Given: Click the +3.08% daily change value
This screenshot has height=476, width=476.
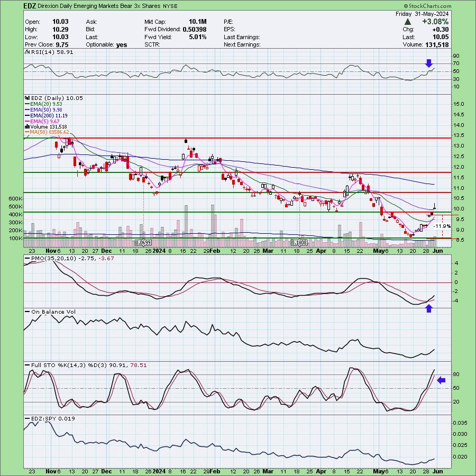Looking at the screenshot, I should point(435,22).
